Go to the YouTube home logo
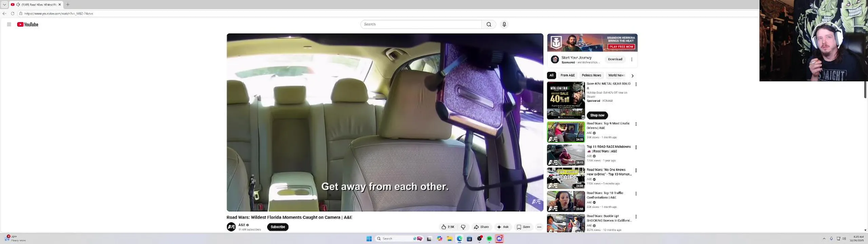The image size is (868, 244). point(27,24)
